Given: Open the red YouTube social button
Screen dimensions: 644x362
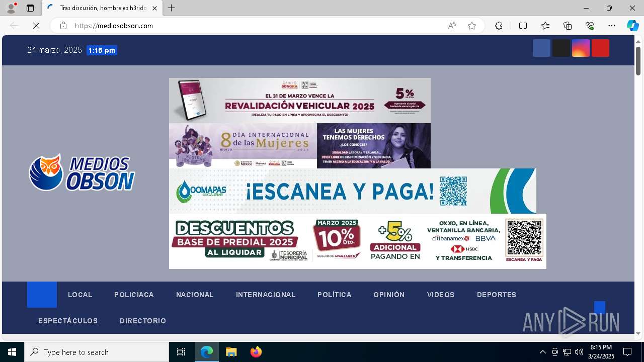Looking at the screenshot, I should point(600,48).
